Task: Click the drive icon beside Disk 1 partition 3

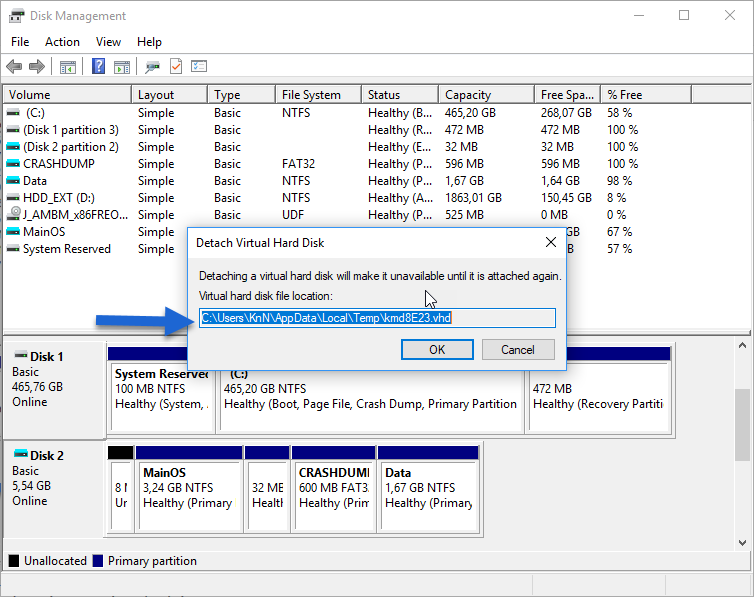Action: [x=13, y=130]
